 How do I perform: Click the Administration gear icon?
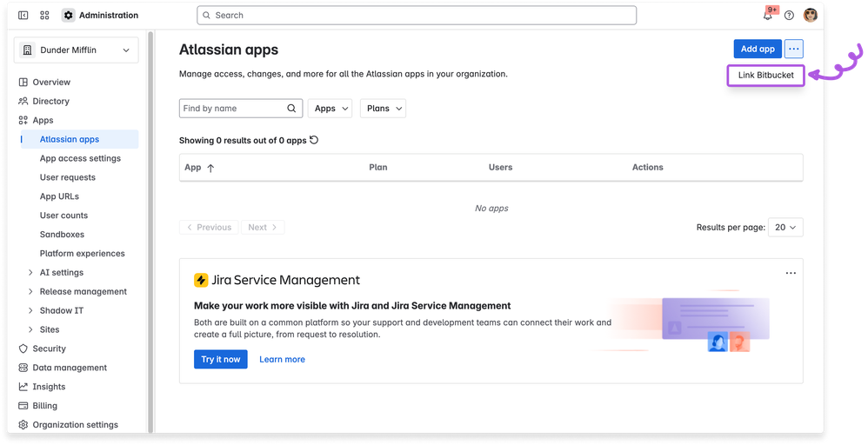click(68, 16)
